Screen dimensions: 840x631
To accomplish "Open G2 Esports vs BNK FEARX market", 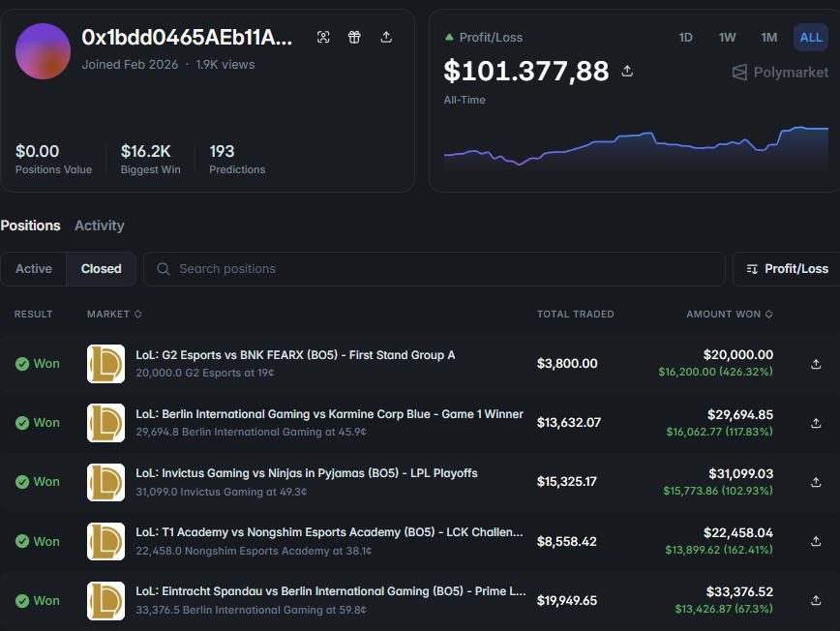I will (x=295, y=355).
